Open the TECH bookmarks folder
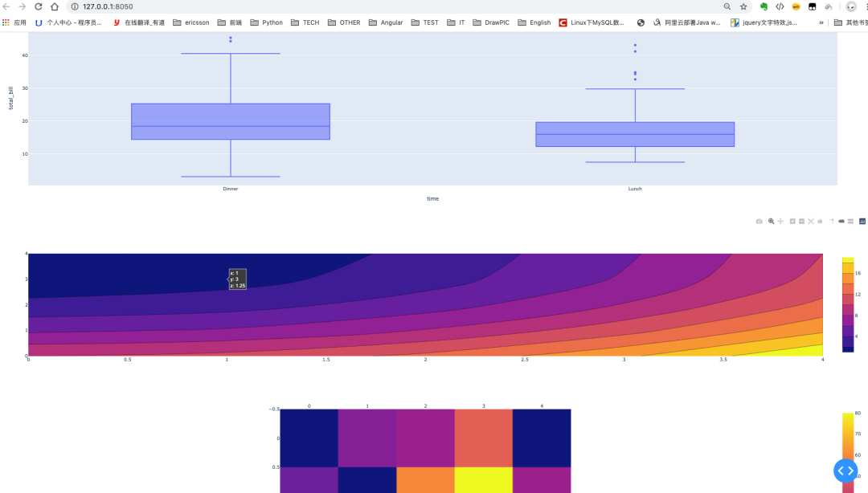This screenshot has height=493, width=868. 305,22
